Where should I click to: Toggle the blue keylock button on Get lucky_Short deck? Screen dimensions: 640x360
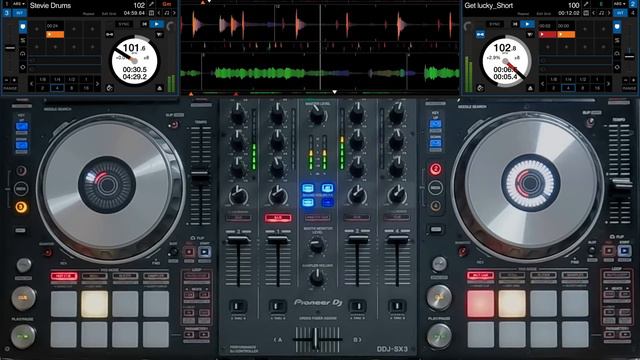pos(480,34)
